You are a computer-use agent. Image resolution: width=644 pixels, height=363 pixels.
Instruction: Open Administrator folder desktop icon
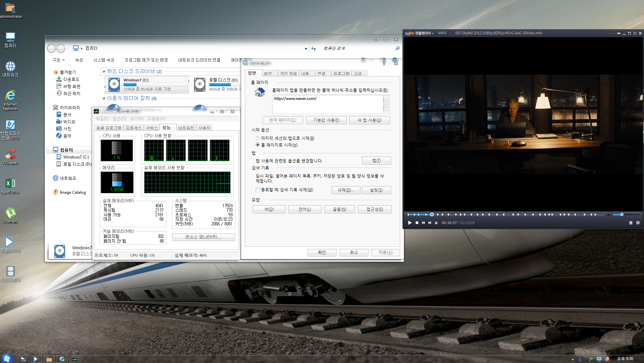click(10, 10)
